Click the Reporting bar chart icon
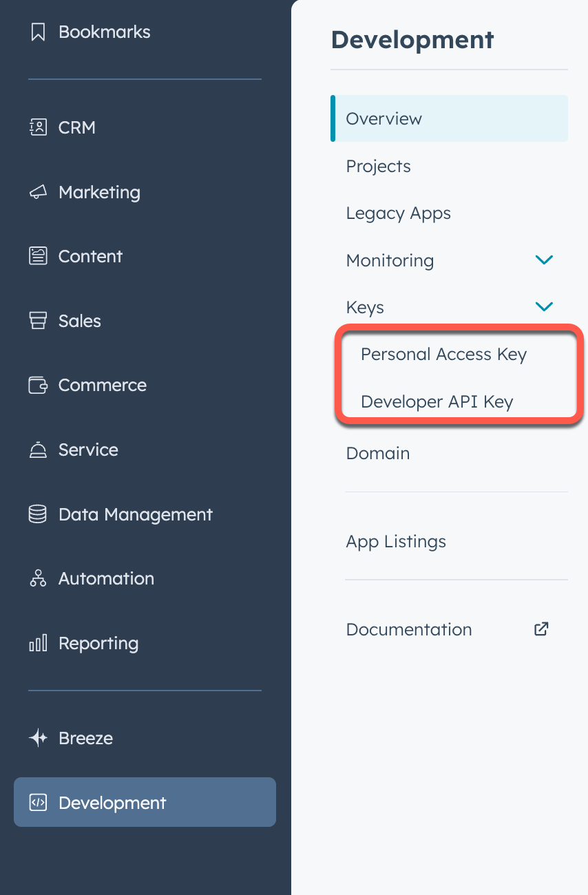Viewport: 588px width, 895px height. point(38,643)
